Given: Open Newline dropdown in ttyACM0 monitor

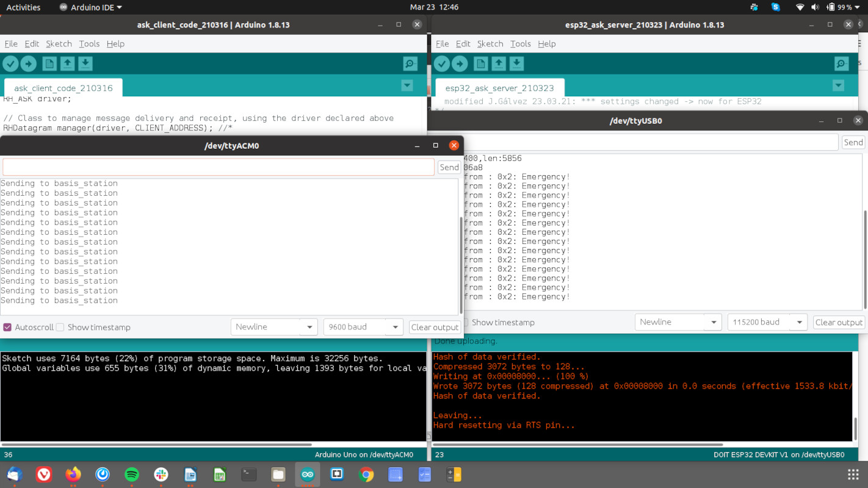Looking at the screenshot, I should pyautogui.click(x=274, y=327).
